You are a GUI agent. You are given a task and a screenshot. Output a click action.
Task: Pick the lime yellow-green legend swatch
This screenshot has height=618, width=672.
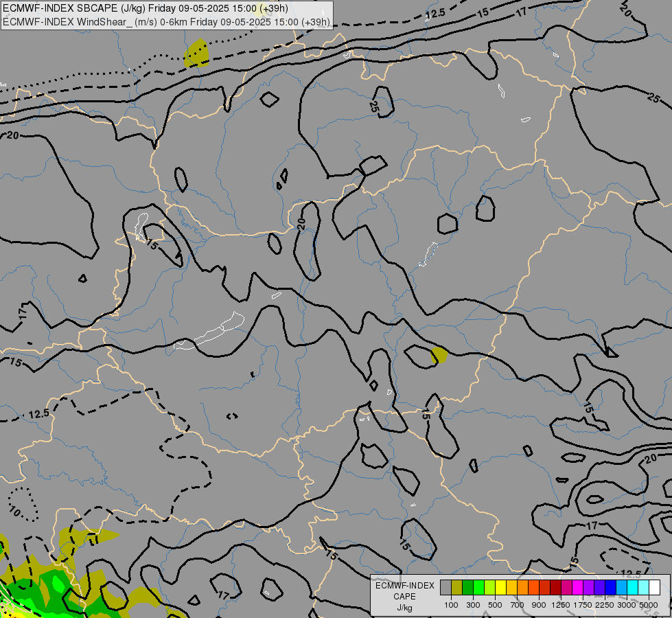(490, 588)
